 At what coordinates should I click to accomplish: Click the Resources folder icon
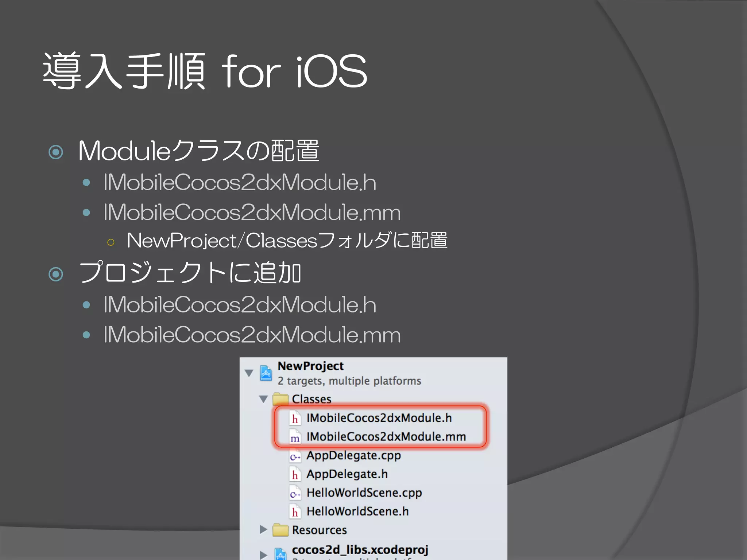click(x=280, y=530)
